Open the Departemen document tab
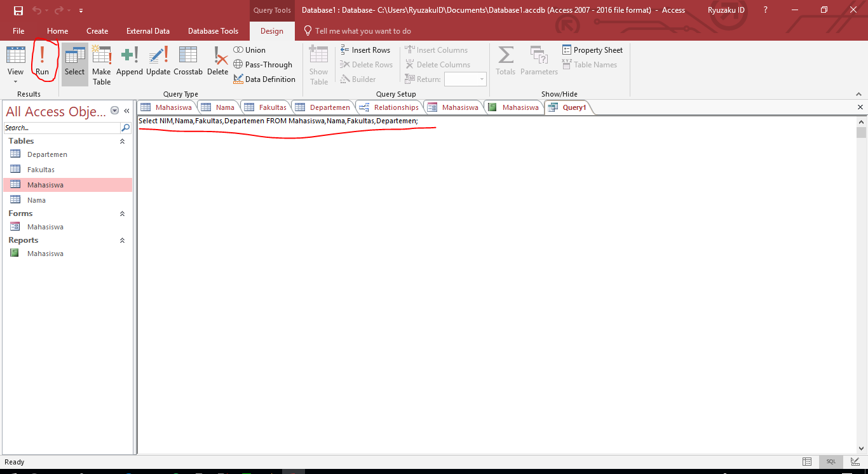 pos(323,107)
